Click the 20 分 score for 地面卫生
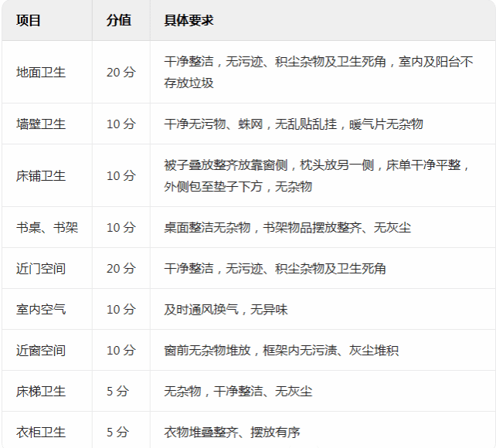The image size is (496, 448). (x=121, y=73)
